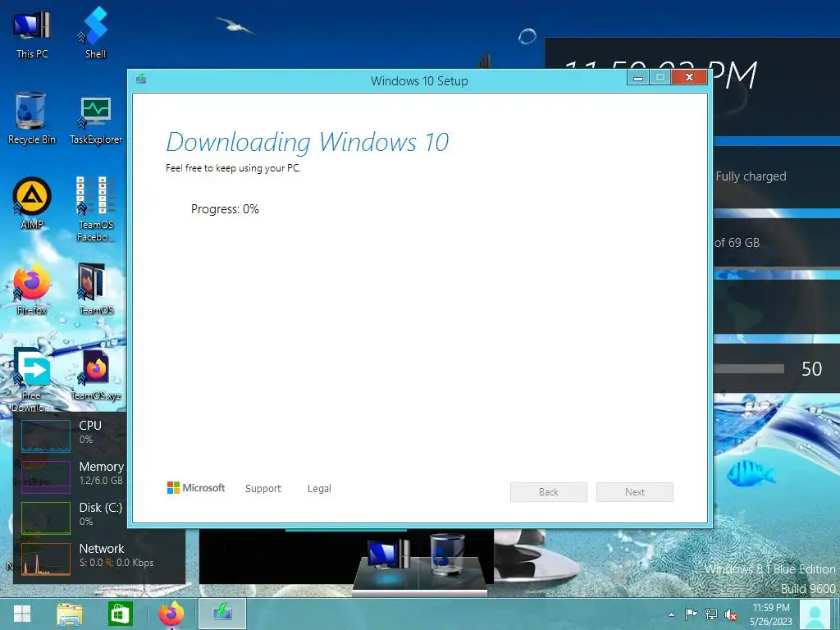Click the user avatar tile in the taskbar

coord(815,614)
